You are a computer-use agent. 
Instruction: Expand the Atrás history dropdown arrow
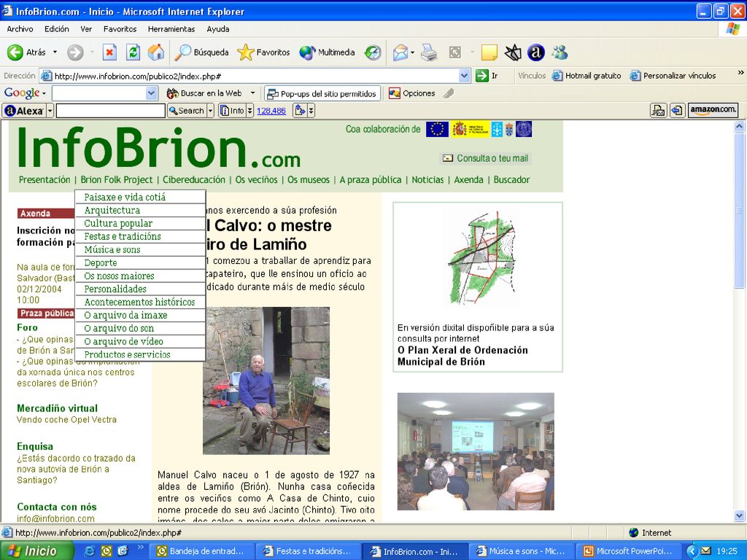tap(55, 52)
